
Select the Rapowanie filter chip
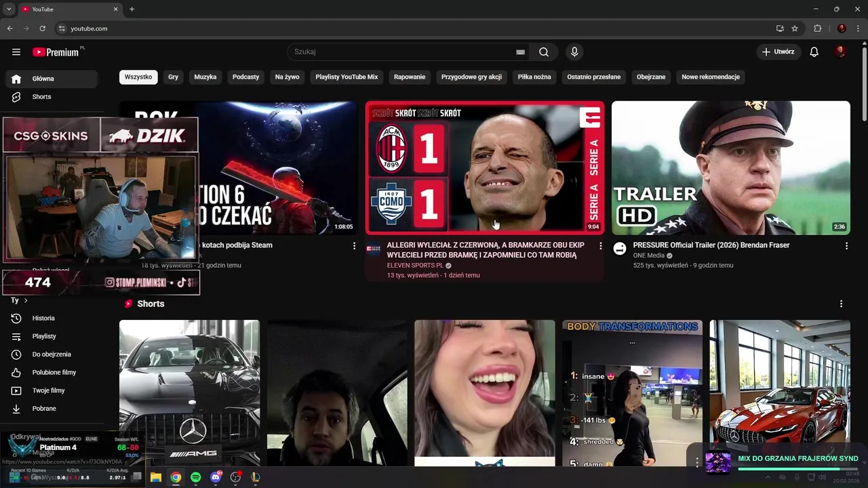pyautogui.click(x=410, y=77)
